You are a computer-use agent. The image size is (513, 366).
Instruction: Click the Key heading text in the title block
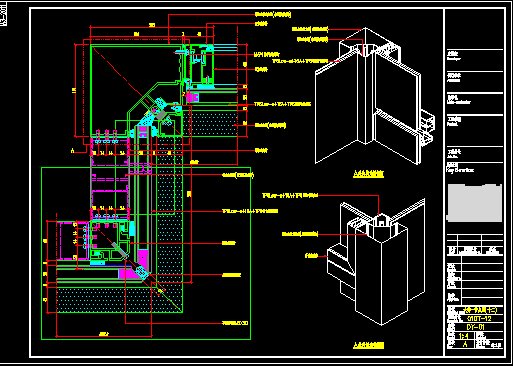[460, 170]
